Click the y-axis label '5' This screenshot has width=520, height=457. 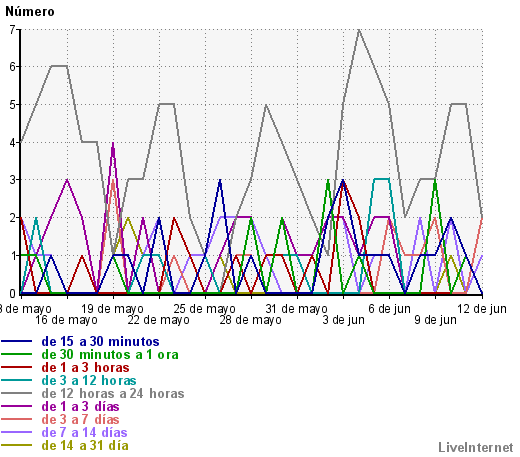(x=12, y=105)
